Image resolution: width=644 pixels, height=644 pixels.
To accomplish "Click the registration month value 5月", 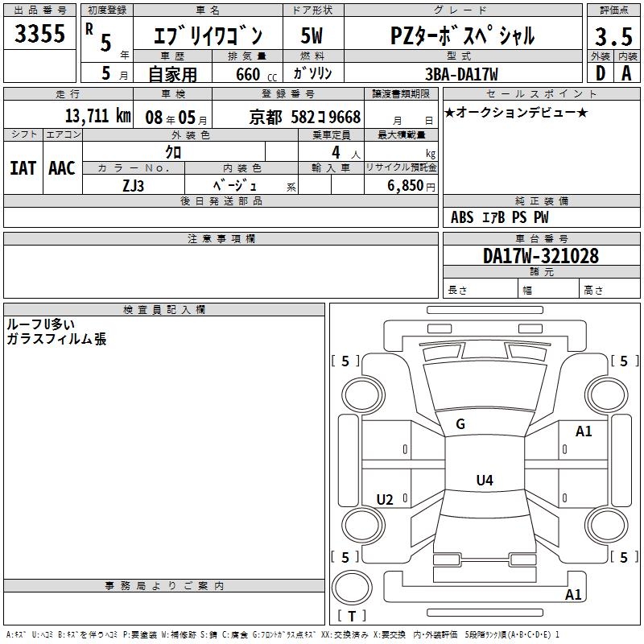I will point(114,73).
